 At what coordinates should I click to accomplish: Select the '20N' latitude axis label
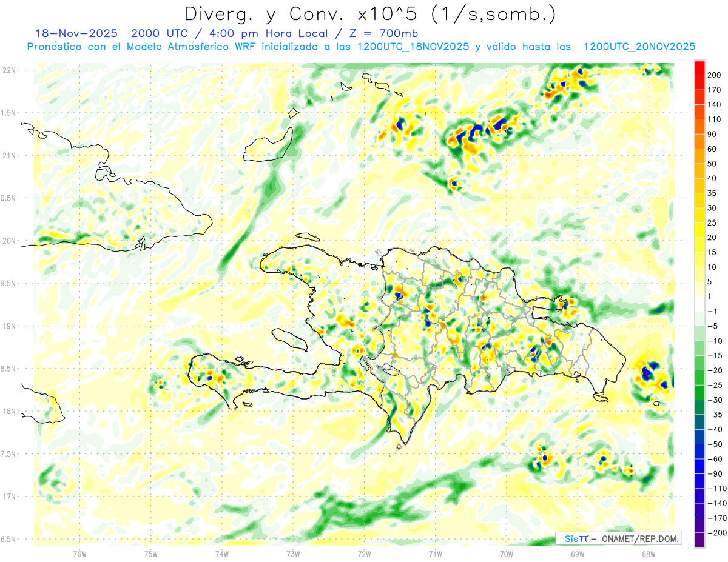9,241
